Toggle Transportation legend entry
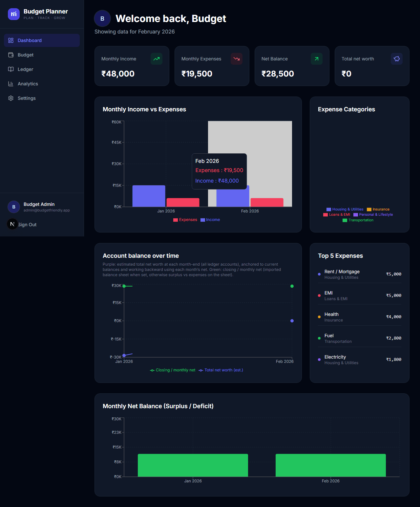420x507 pixels. pos(358,220)
